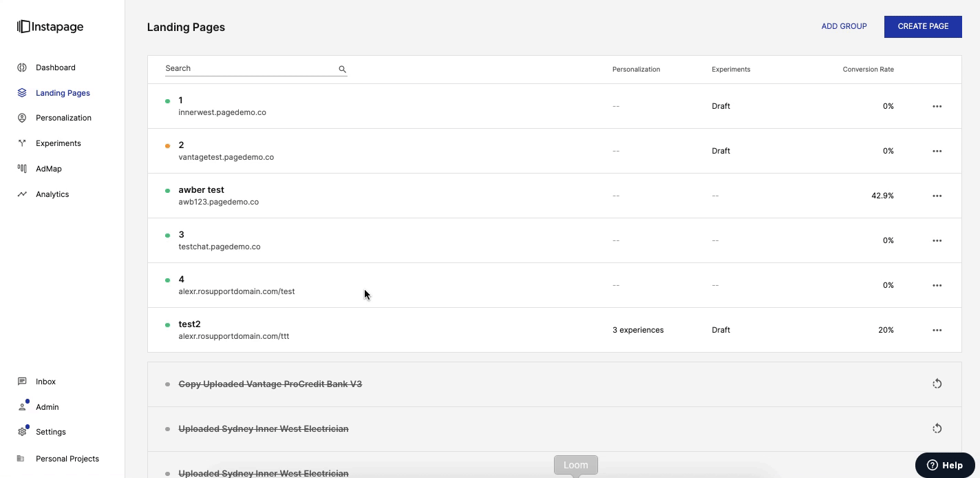The image size is (980, 478).
Task: Click the innerwest.pagedemo.co URL
Action: click(x=222, y=112)
